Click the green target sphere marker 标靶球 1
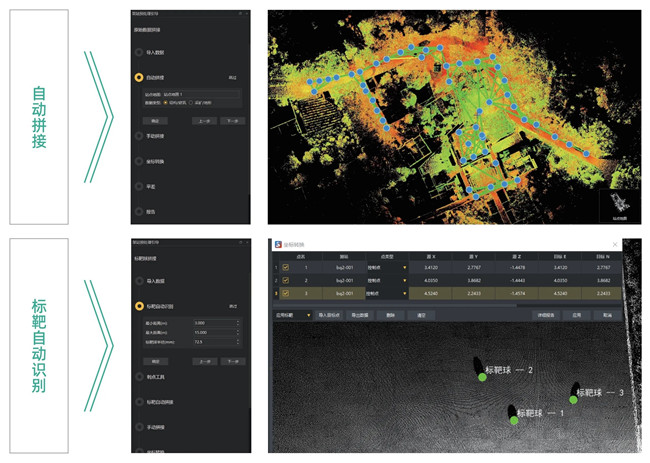 513,419
